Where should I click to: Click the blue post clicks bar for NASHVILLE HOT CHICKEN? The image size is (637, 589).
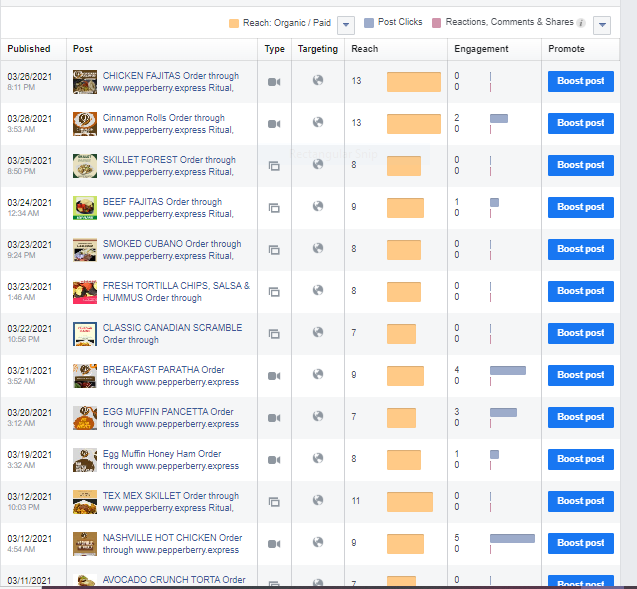click(512, 539)
